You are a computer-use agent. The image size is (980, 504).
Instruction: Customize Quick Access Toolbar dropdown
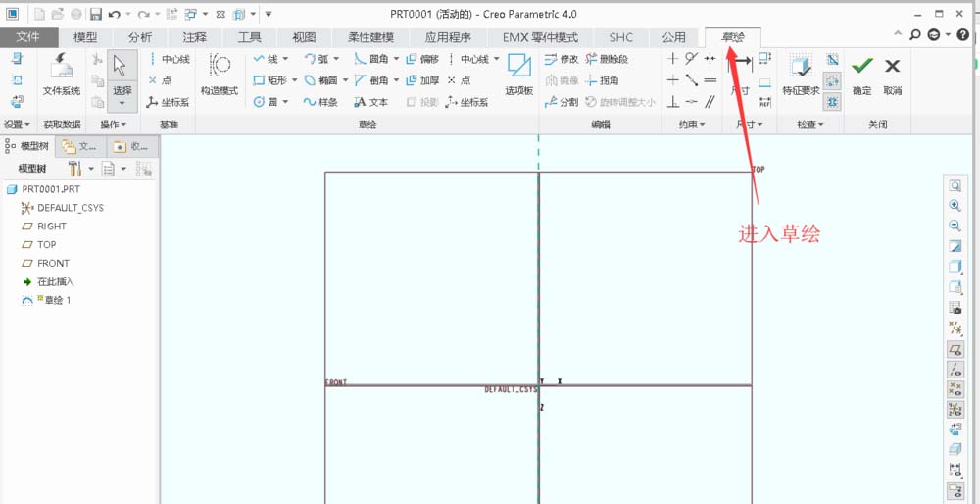click(268, 14)
